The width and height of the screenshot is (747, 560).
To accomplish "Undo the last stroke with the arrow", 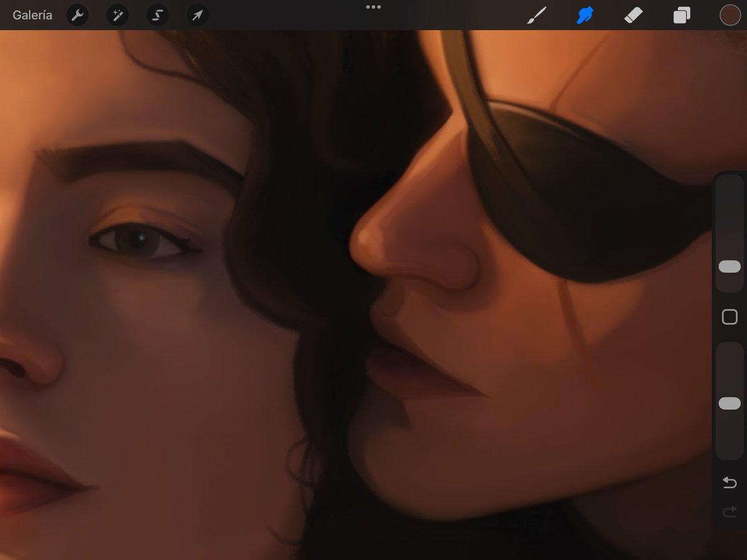I will 730,483.
